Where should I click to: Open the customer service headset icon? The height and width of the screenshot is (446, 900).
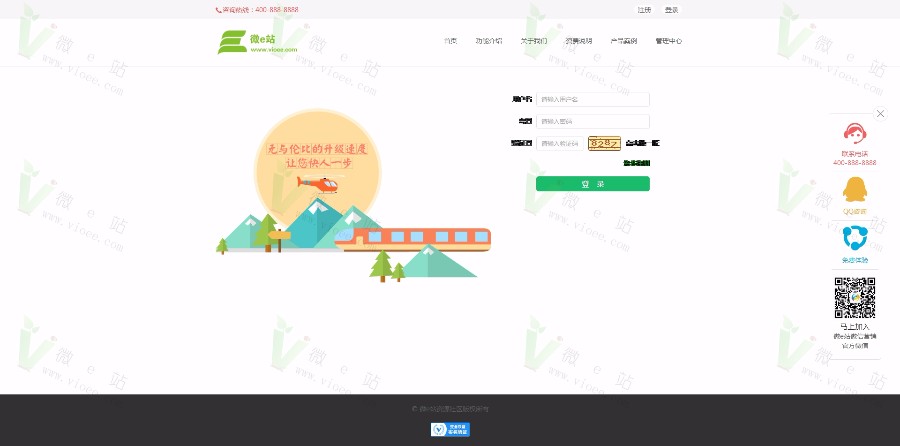pyautogui.click(x=855, y=134)
